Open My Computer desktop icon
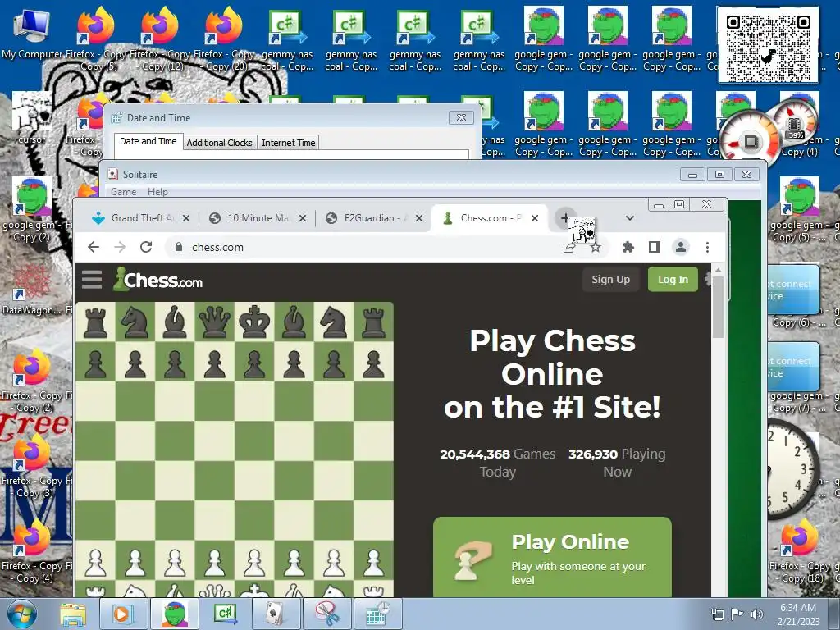This screenshot has width=840, height=630. tap(32, 33)
